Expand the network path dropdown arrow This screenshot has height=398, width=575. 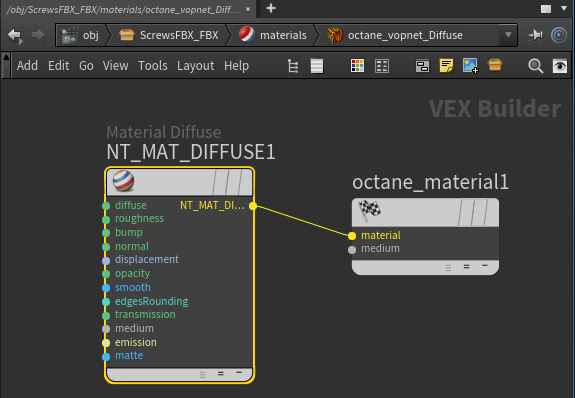point(508,35)
